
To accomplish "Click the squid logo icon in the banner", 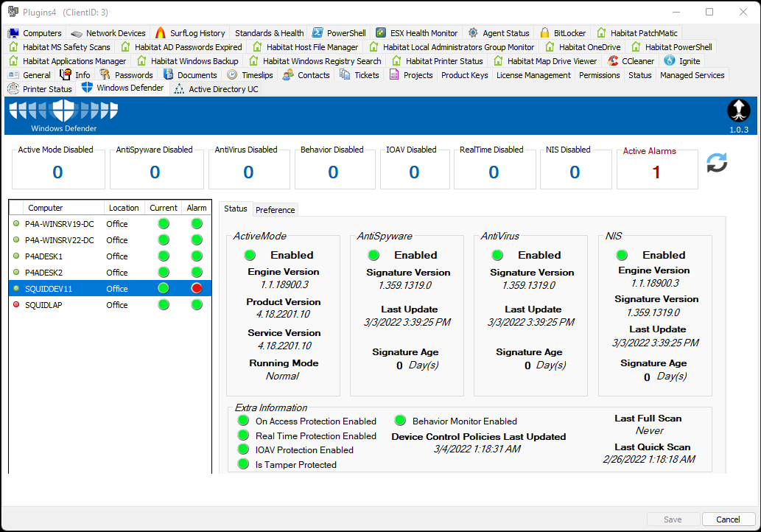I will coord(739,111).
